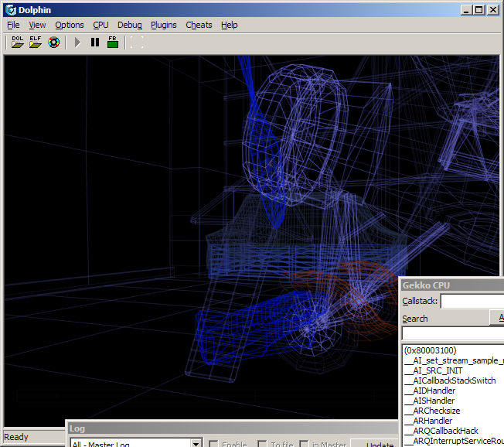
Task: Minimize the Dolphin window
Action: 466,10
